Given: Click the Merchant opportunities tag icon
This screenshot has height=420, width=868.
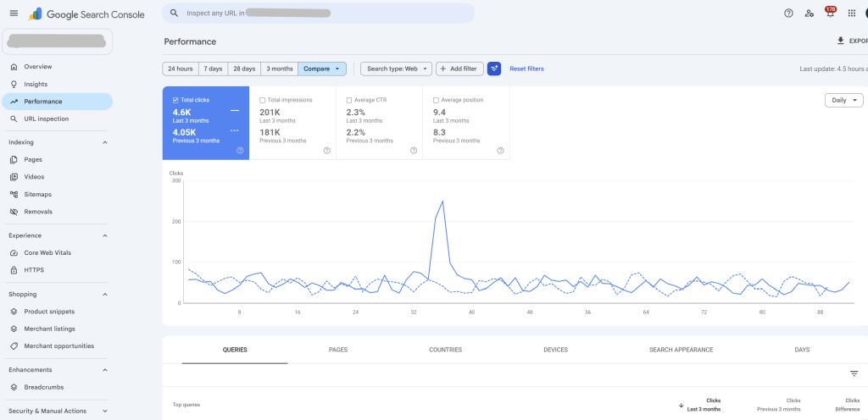Looking at the screenshot, I should click(x=14, y=346).
